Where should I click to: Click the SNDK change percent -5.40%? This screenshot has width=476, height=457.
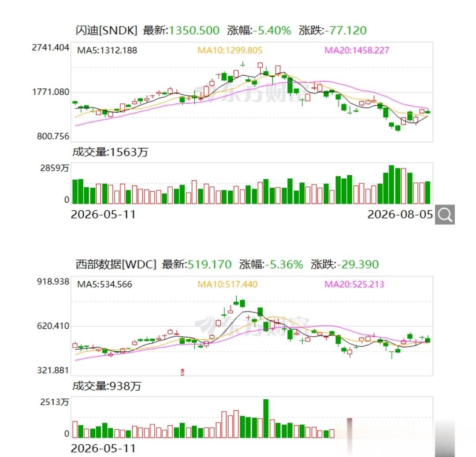[x=272, y=30]
